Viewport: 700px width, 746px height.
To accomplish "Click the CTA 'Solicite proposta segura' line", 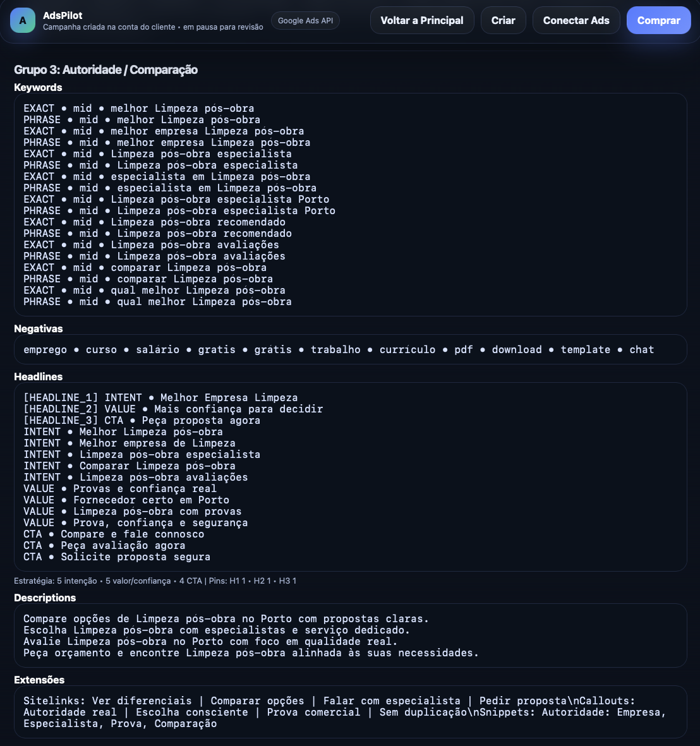I will (x=117, y=557).
